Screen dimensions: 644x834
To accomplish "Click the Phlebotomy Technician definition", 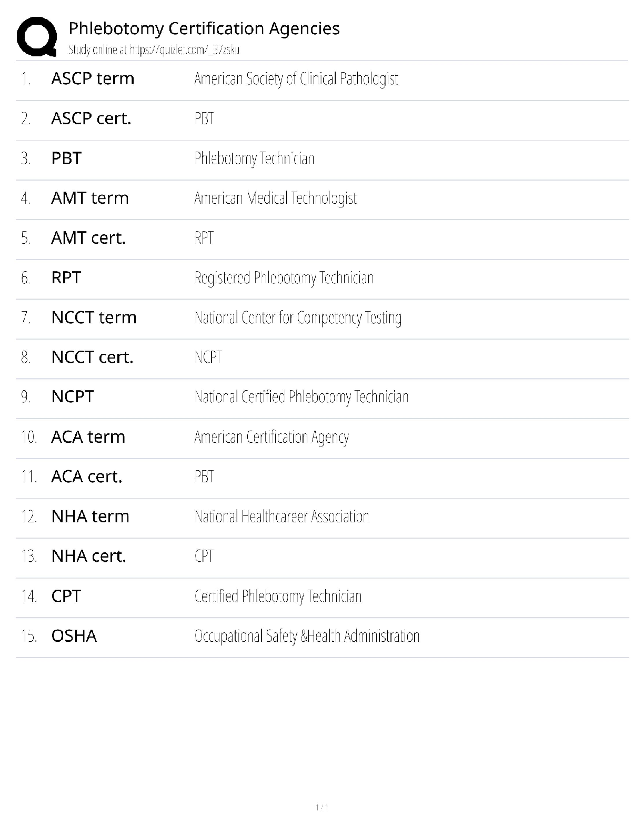I will (254, 158).
